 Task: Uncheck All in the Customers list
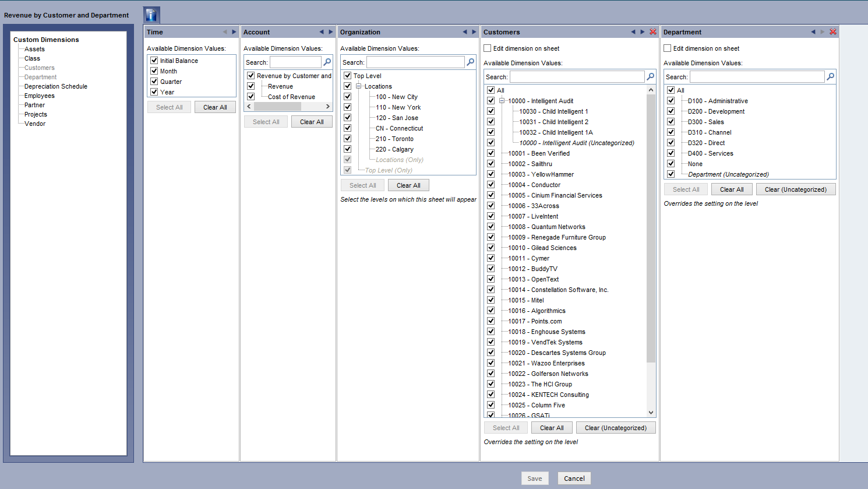tap(491, 90)
